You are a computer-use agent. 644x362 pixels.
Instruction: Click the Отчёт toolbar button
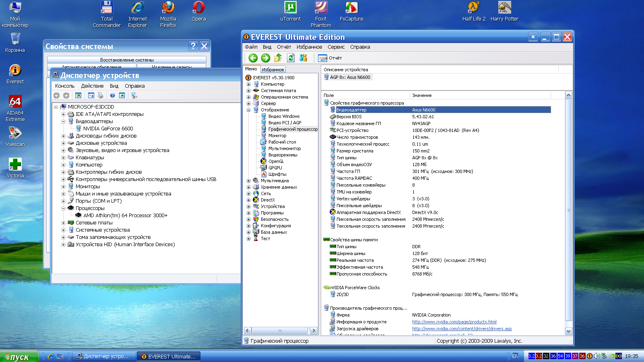[330, 58]
